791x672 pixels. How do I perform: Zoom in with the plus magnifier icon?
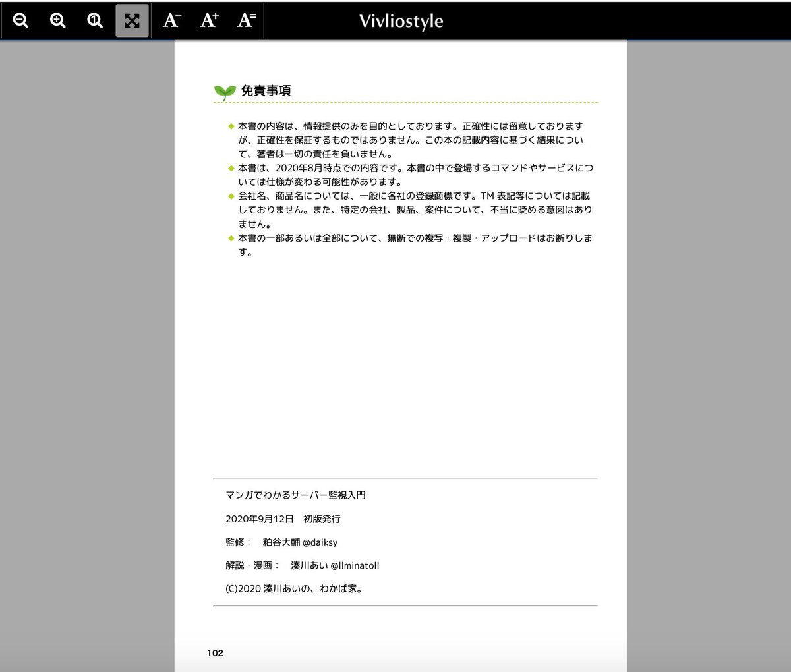point(58,20)
